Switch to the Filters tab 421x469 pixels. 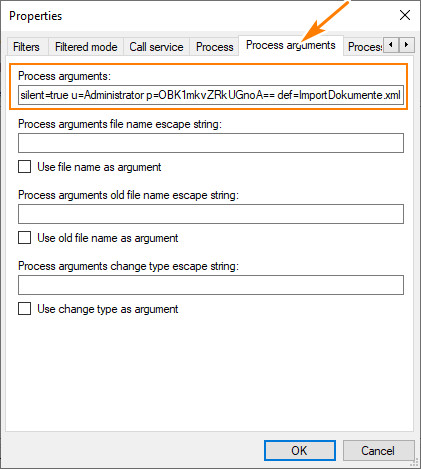coord(27,47)
